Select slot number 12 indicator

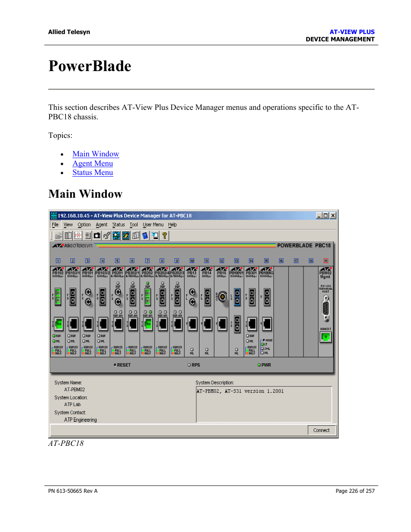point(221,261)
